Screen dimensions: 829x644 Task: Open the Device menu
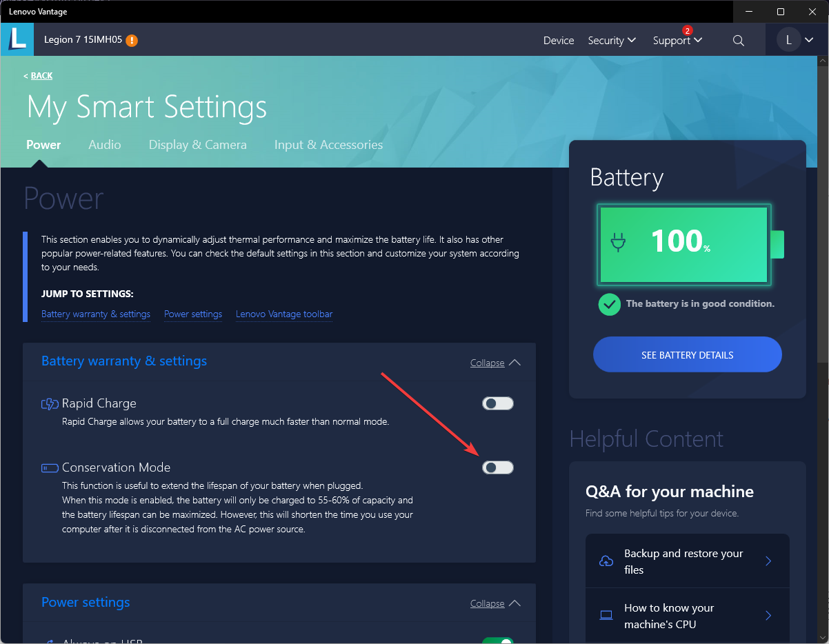click(x=559, y=41)
